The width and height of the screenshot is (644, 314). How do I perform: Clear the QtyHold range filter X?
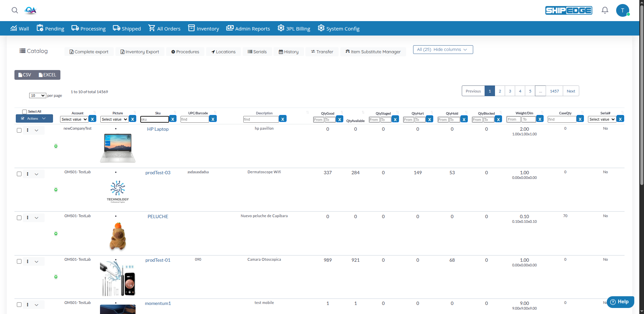(464, 119)
